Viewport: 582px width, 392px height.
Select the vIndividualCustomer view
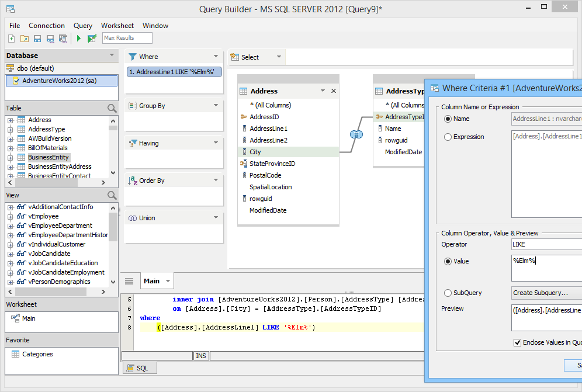[x=57, y=244]
